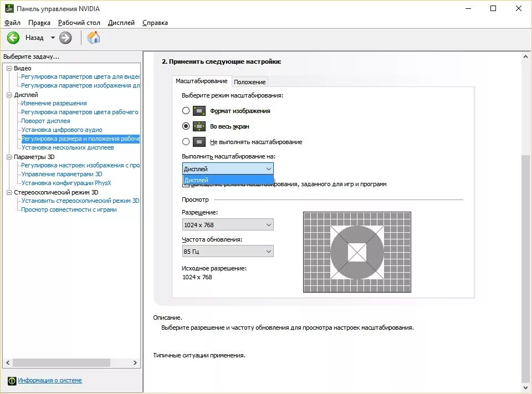This screenshot has height=394, width=532.
Task: Click the native resolution 1024 x 768 value
Action: point(197,277)
